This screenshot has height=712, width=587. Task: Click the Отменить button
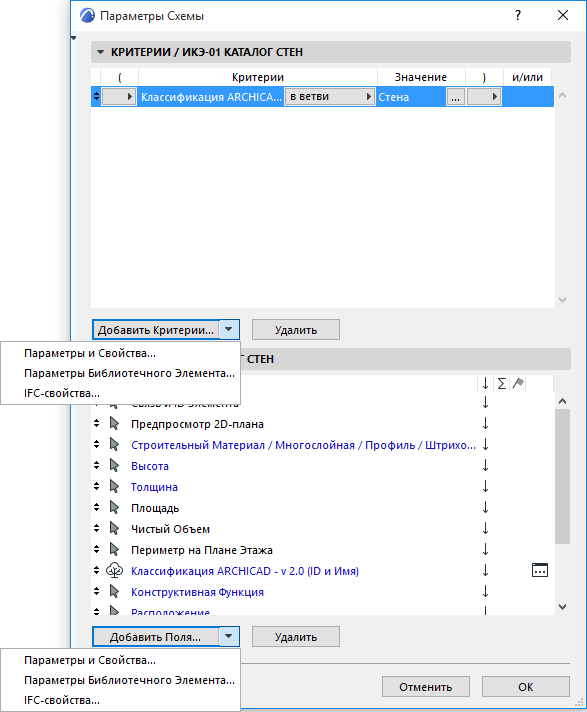pos(425,687)
